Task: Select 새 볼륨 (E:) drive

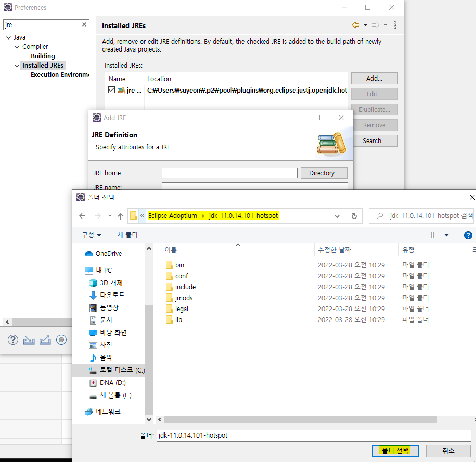Action: (x=110, y=395)
